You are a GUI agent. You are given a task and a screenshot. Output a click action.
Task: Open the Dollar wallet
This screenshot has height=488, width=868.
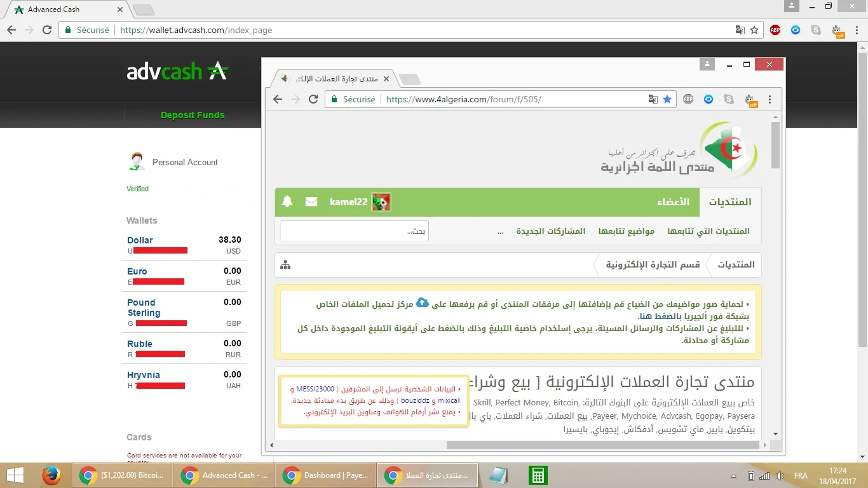point(140,240)
